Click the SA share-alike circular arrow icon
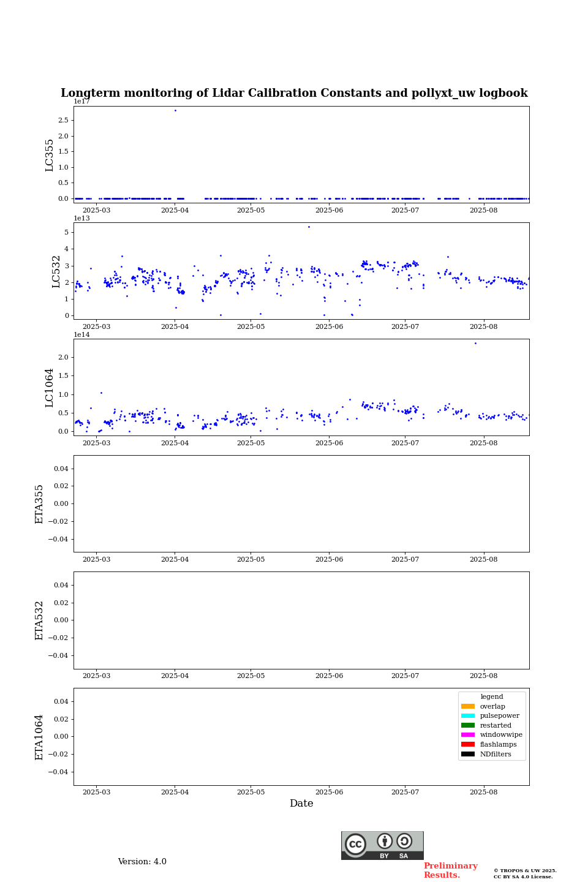The image size is (588, 882). point(404,841)
